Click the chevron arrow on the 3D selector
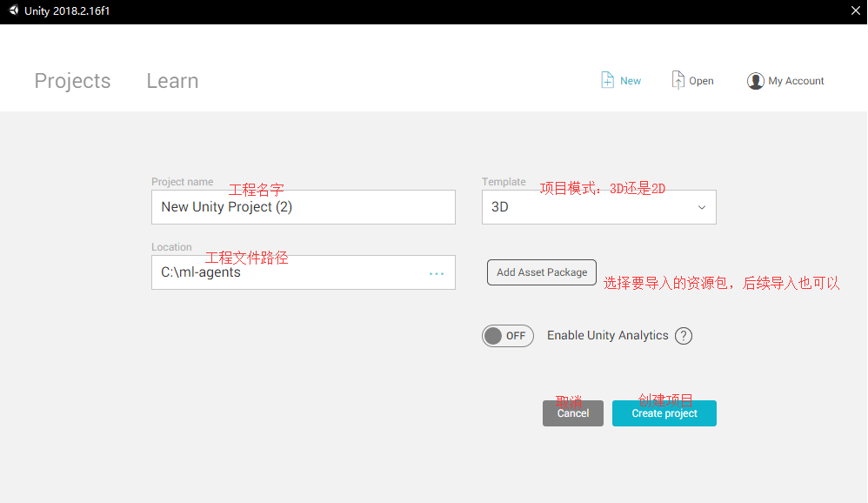The width and height of the screenshot is (868, 503). 701,207
